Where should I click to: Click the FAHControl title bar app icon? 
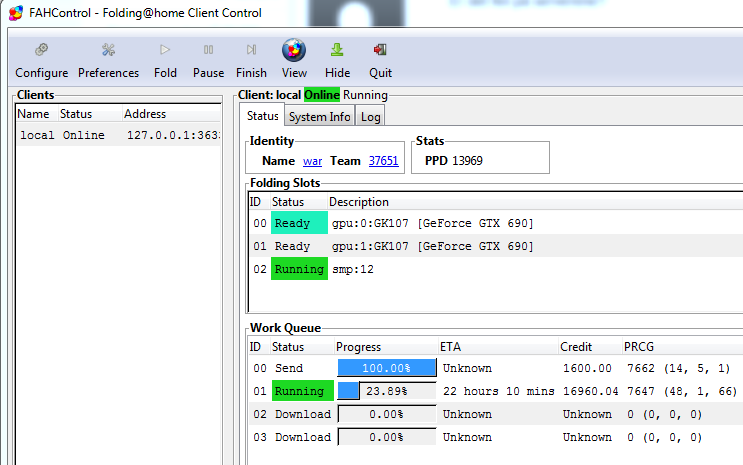coord(16,13)
